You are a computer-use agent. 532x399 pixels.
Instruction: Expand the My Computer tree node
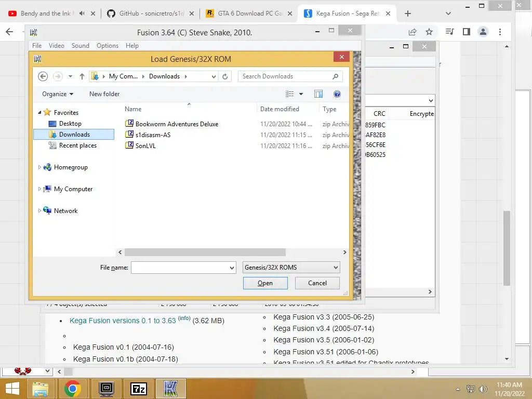tap(39, 189)
